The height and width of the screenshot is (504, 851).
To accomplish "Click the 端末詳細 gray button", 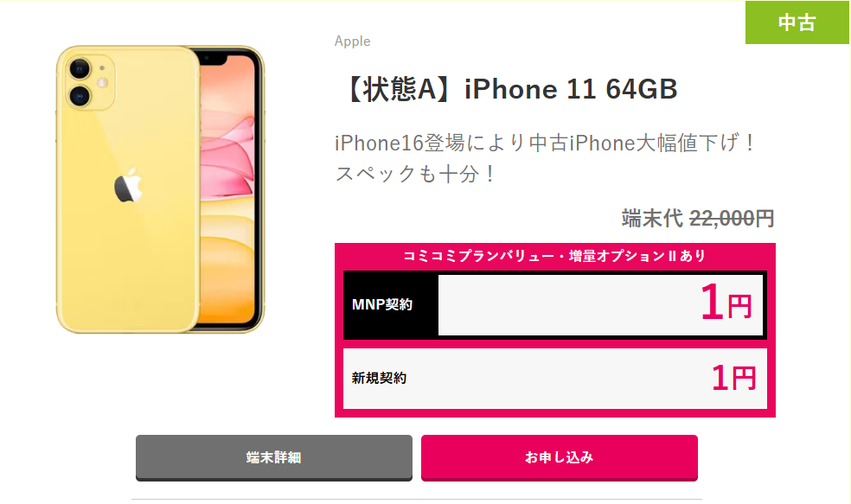I will click(x=273, y=457).
